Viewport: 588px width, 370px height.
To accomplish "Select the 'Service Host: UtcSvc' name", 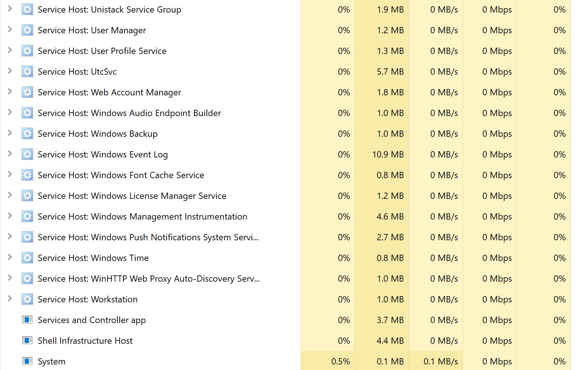I will click(77, 72).
